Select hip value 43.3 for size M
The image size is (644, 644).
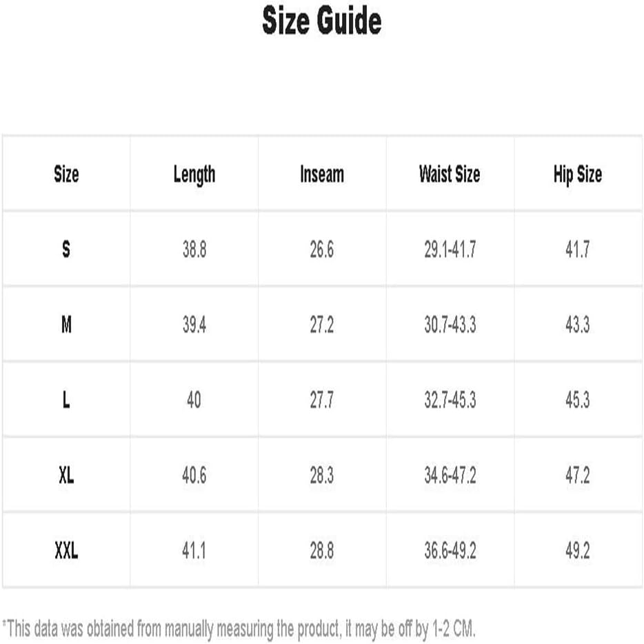(578, 325)
